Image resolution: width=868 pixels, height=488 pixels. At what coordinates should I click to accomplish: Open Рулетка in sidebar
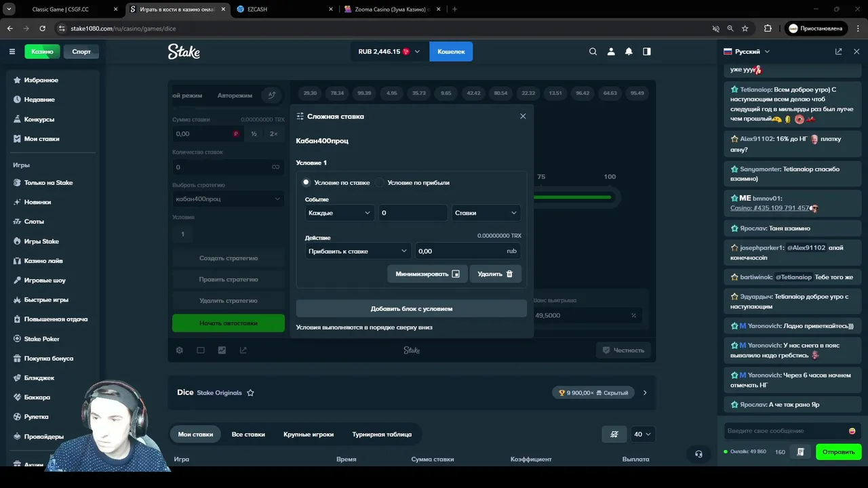pyautogui.click(x=37, y=417)
